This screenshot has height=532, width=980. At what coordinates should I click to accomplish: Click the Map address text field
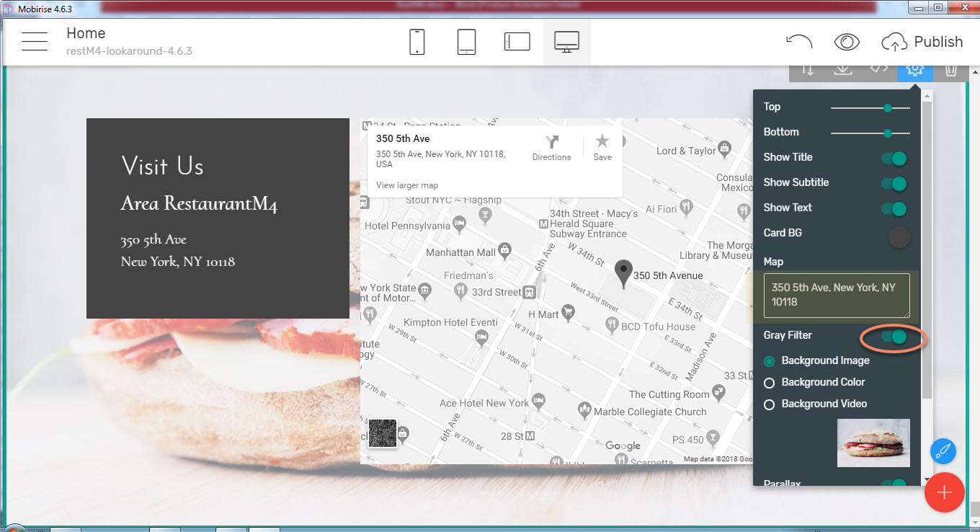837,295
